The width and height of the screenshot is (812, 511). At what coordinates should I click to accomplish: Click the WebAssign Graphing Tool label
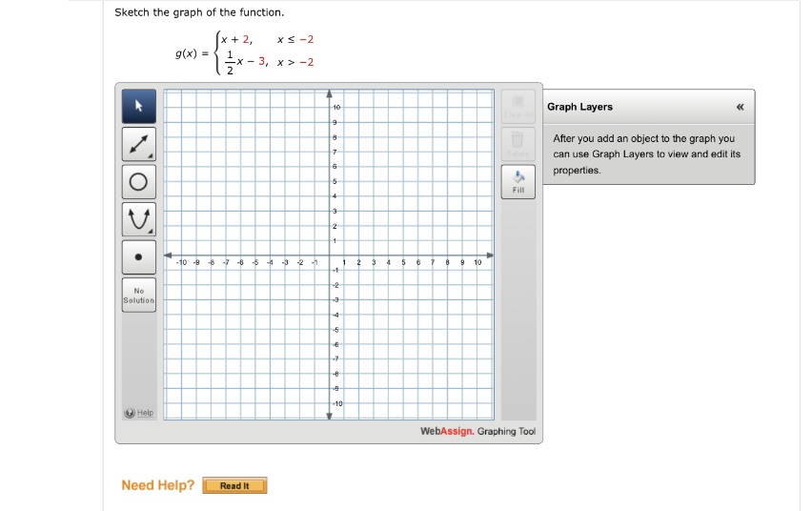(478, 431)
